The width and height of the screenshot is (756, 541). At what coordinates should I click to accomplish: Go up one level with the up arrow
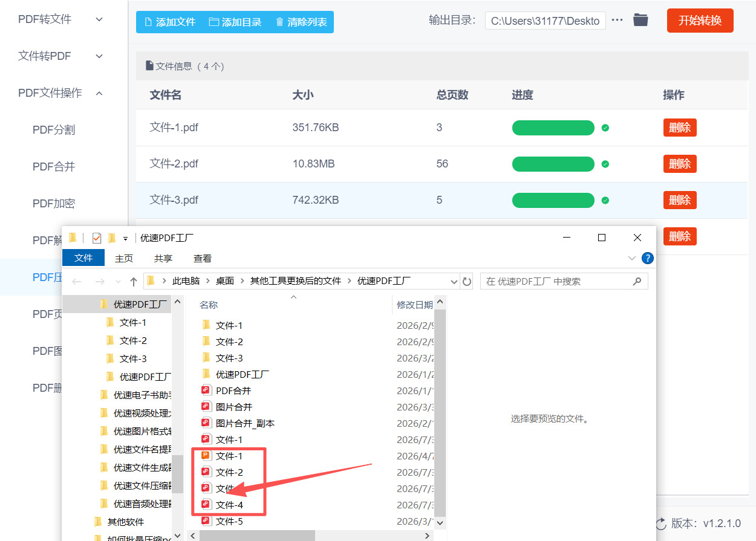pos(134,282)
